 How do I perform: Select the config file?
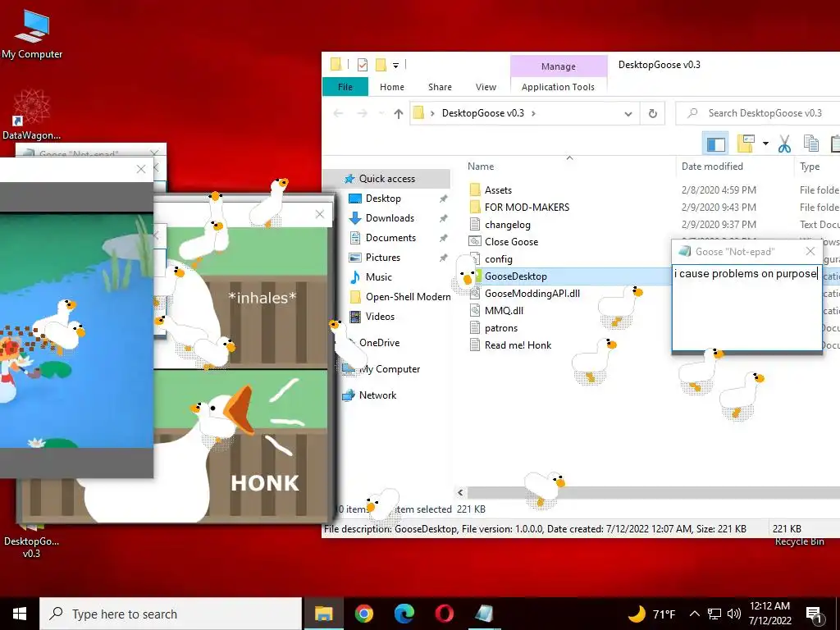coord(498,258)
